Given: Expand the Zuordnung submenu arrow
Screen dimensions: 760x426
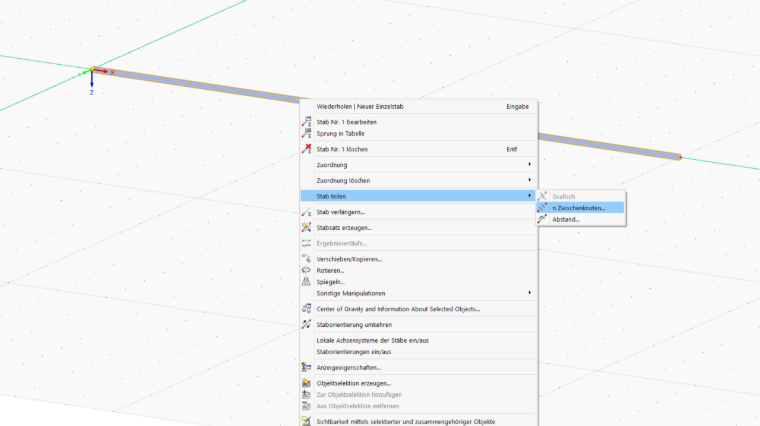Looking at the screenshot, I should (x=529, y=164).
